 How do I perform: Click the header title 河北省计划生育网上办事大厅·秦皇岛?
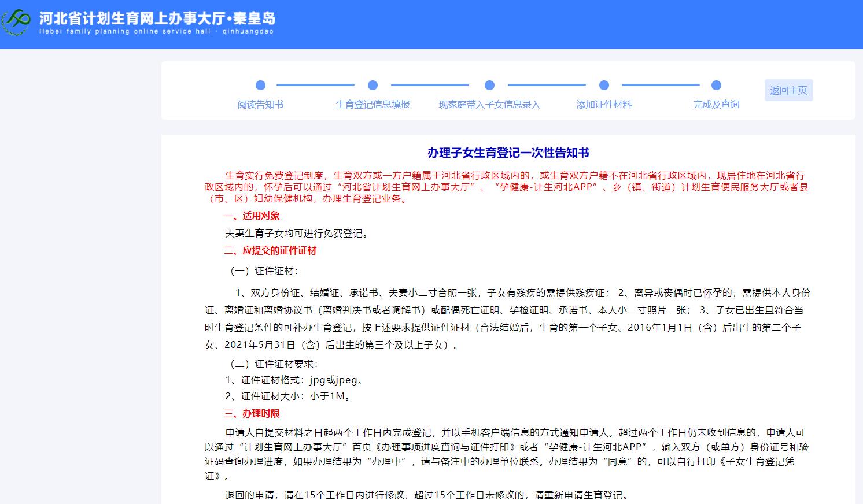pyautogui.click(x=157, y=18)
